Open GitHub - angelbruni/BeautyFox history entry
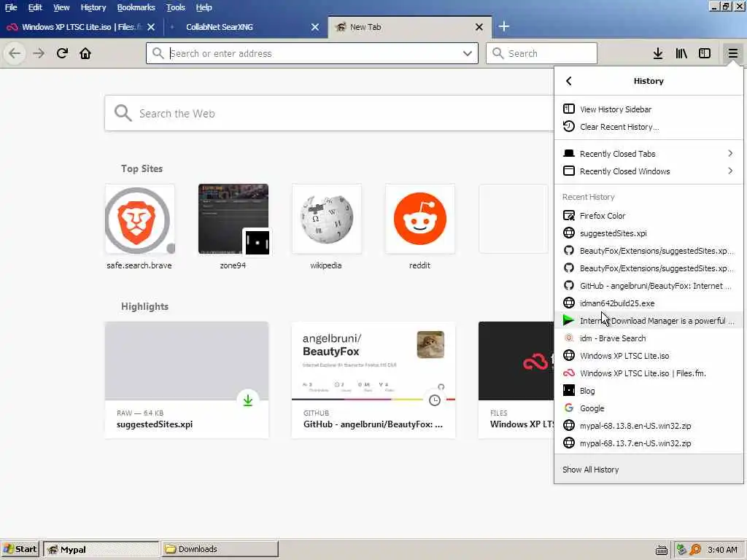 (x=649, y=286)
